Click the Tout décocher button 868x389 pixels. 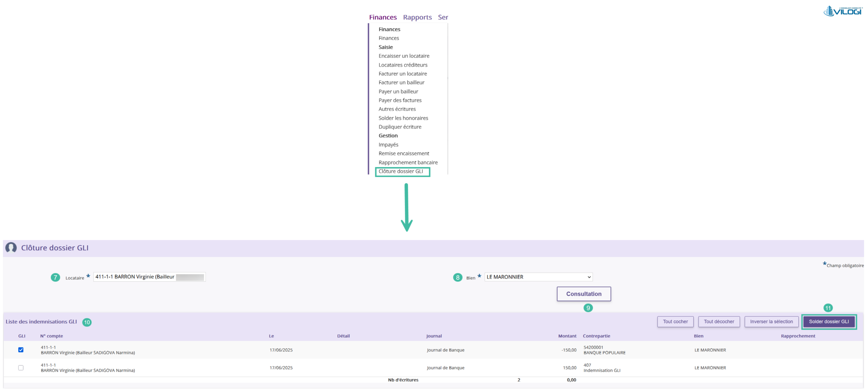[719, 322]
